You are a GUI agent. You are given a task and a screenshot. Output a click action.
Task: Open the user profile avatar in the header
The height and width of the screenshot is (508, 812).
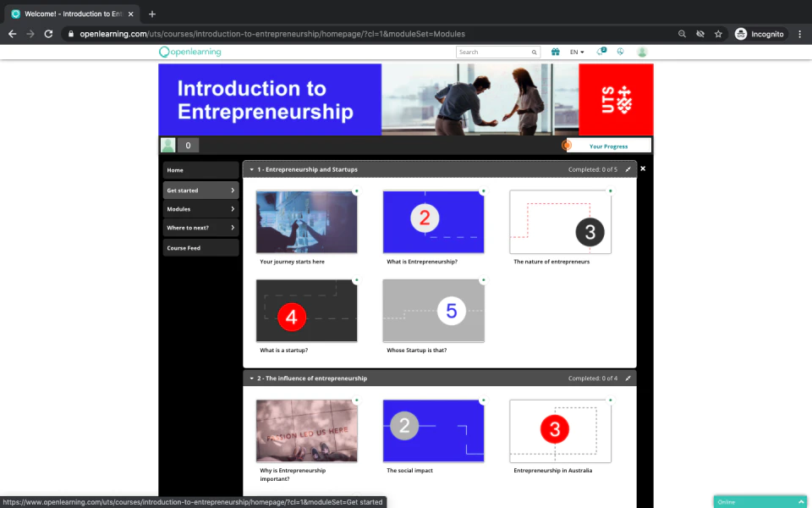click(642, 52)
